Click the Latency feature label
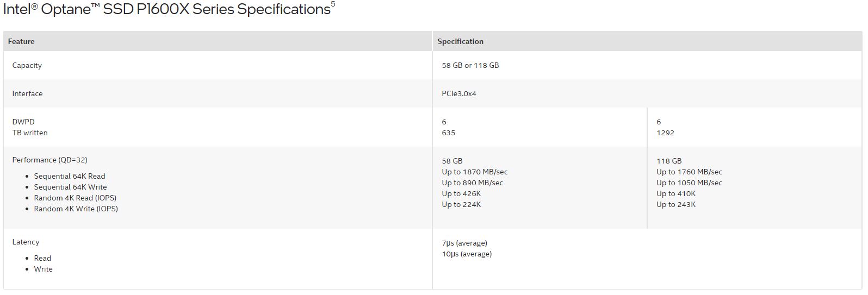 26,242
